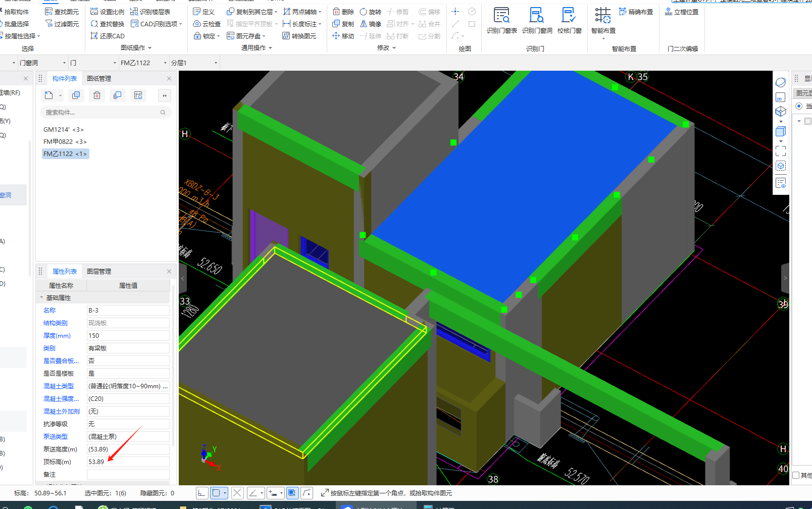
Task: Click the 精确布置 tool
Action: [636, 12]
